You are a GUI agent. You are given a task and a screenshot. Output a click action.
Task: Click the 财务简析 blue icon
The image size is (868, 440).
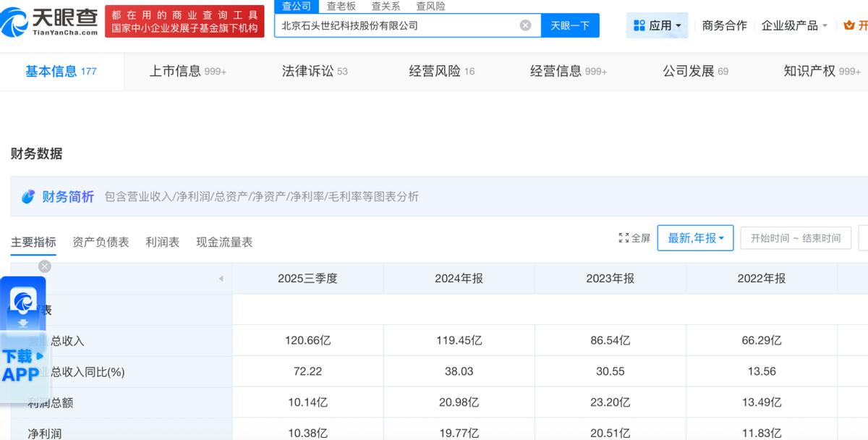[28, 197]
